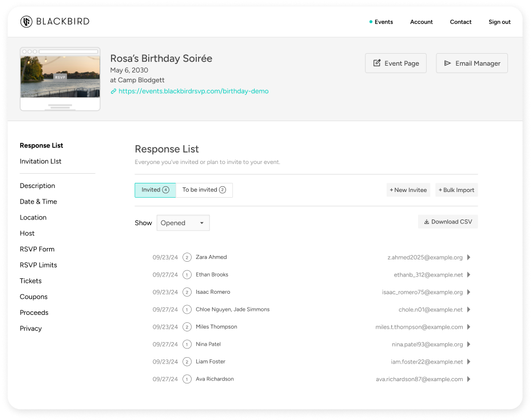Click the plus icon on Bulk Import
Screen dimensions: 532x420
click(442, 189)
